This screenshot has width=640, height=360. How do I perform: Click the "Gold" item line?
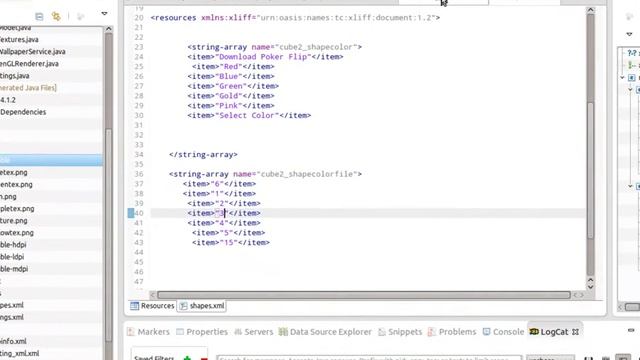[x=231, y=96]
